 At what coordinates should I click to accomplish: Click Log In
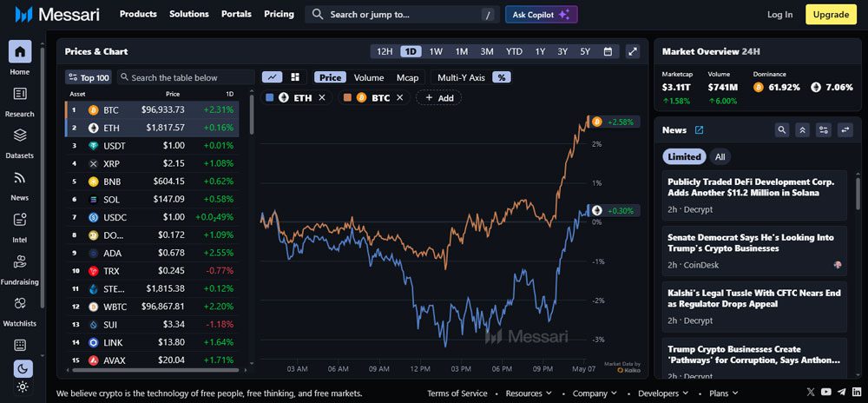click(x=779, y=15)
